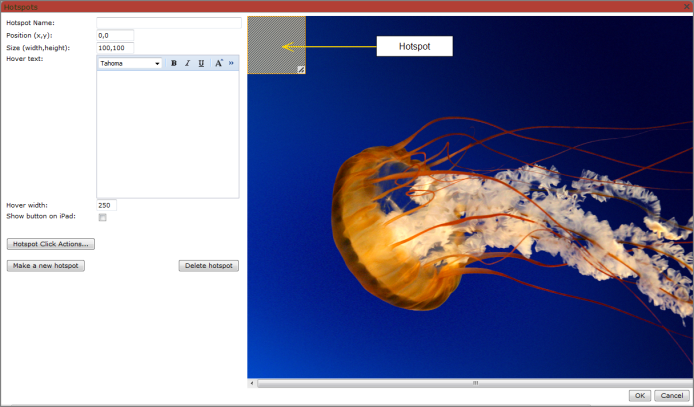The image size is (694, 407).
Task: Apply underline formatting to hover text
Action: (201, 63)
